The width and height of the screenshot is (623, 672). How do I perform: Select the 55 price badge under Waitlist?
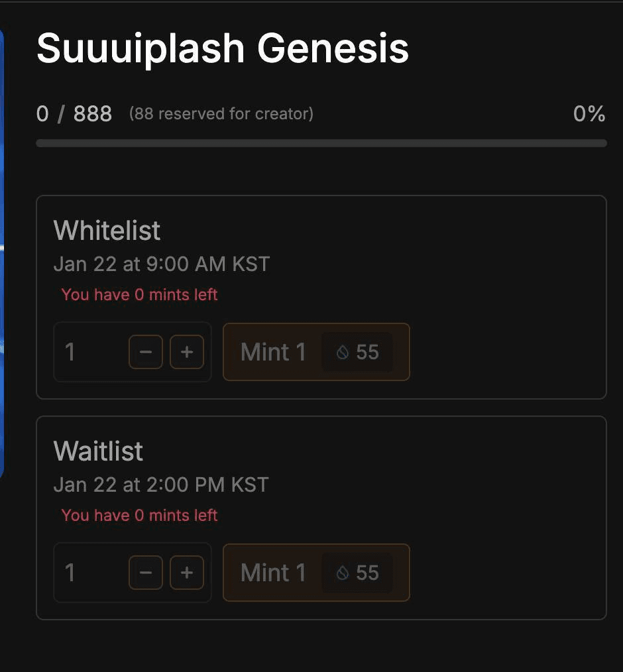point(358,573)
